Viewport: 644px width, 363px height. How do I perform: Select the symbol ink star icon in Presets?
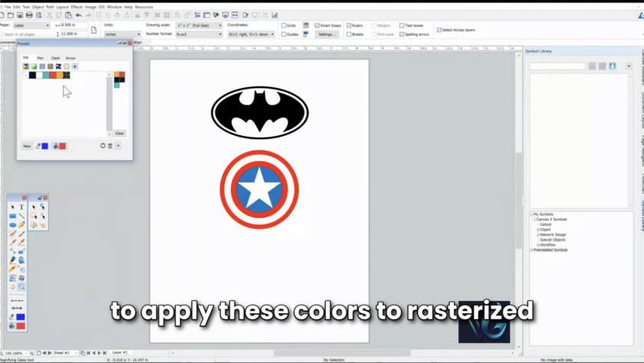[x=75, y=66]
